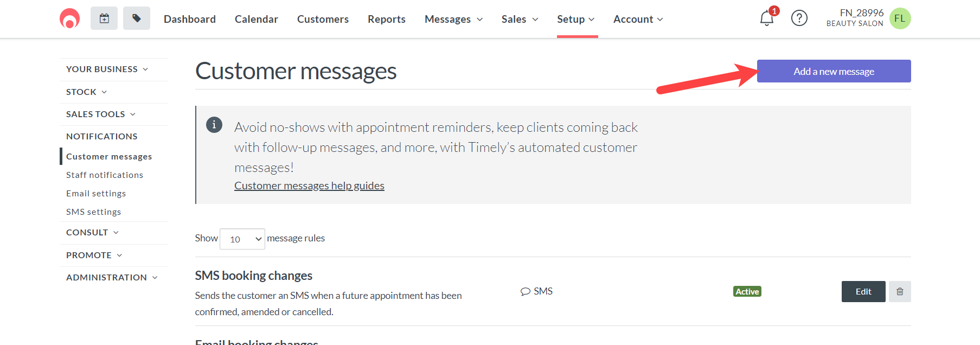980x345 pixels.
Task: Go to the Dashboard tab
Action: click(x=190, y=19)
